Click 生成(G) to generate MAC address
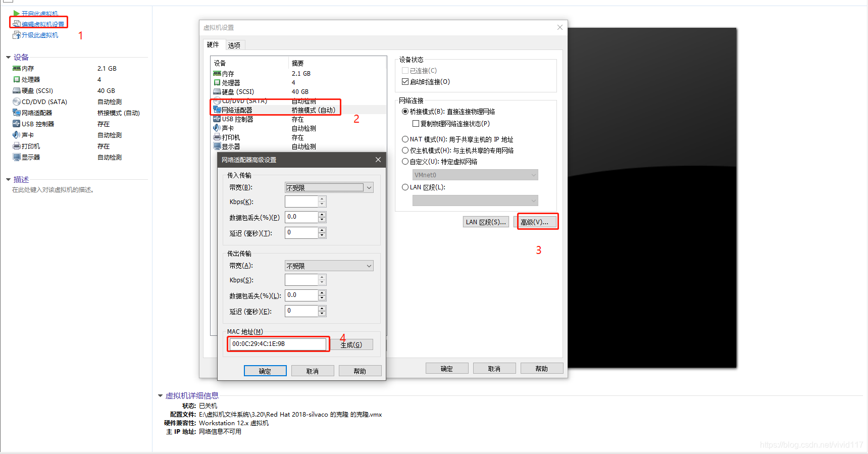The height and width of the screenshot is (454, 868). coord(353,344)
